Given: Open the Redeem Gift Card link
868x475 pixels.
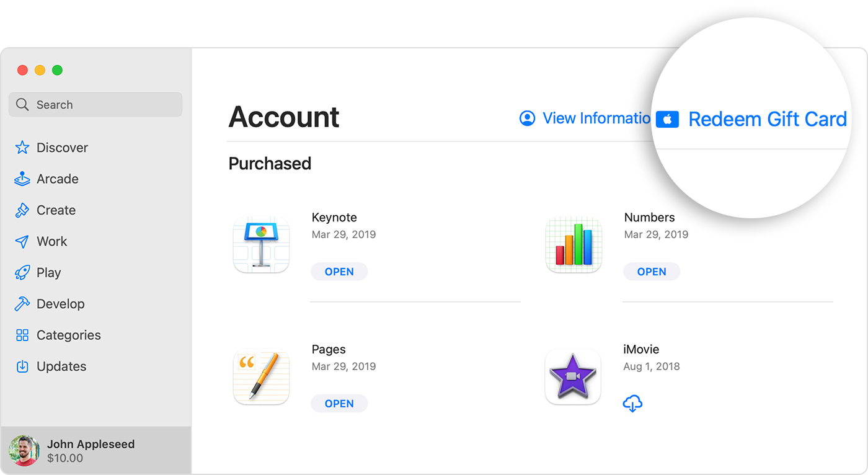Looking at the screenshot, I should (767, 119).
